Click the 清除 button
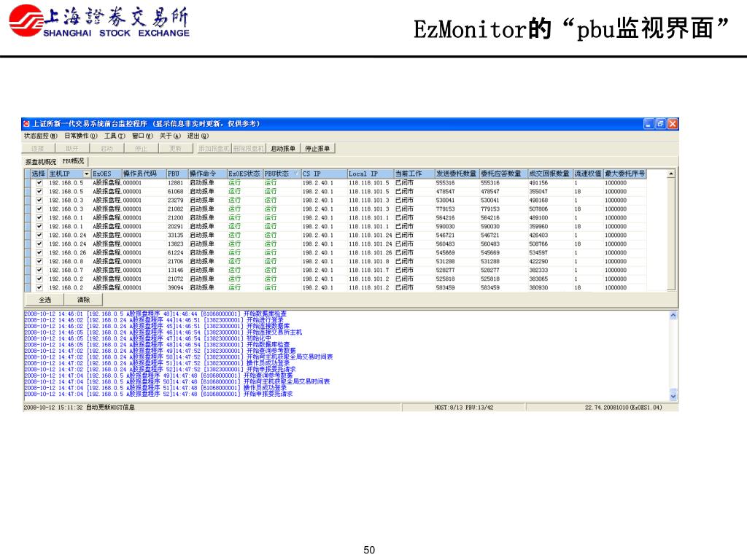The height and width of the screenshot is (560, 747). (x=83, y=300)
